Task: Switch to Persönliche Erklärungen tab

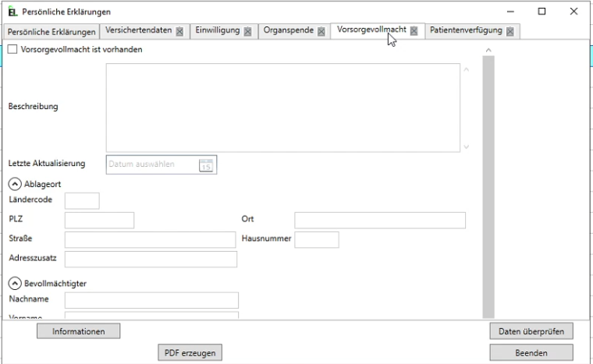Action: (x=51, y=32)
